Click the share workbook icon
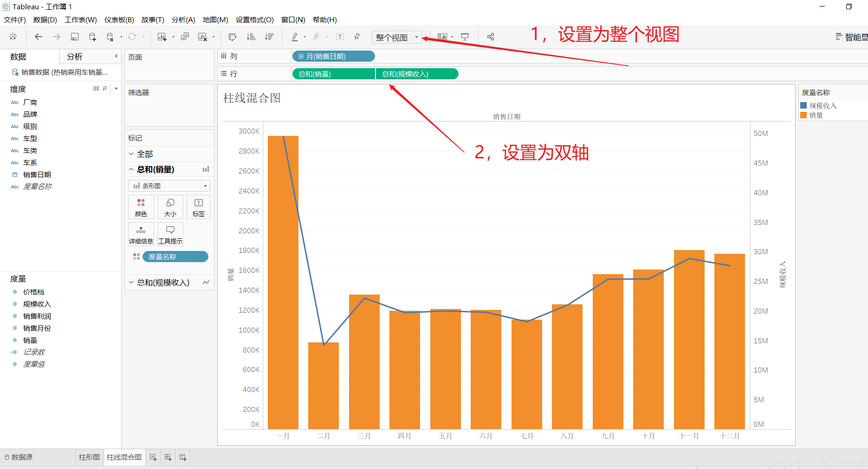The image size is (868, 469). click(x=491, y=37)
